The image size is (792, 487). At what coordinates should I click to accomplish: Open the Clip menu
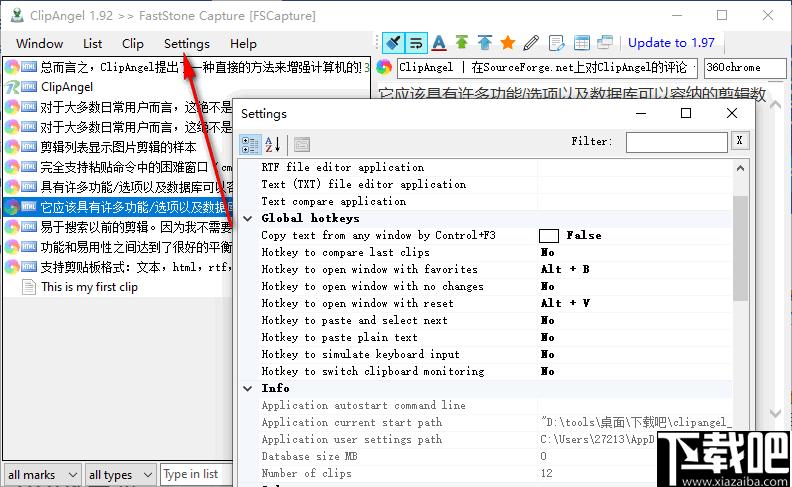point(133,44)
